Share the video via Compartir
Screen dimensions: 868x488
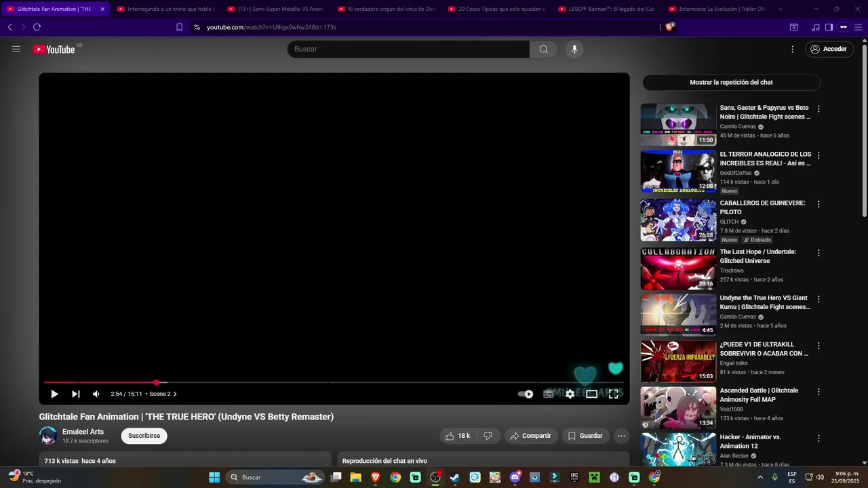[x=531, y=436]
